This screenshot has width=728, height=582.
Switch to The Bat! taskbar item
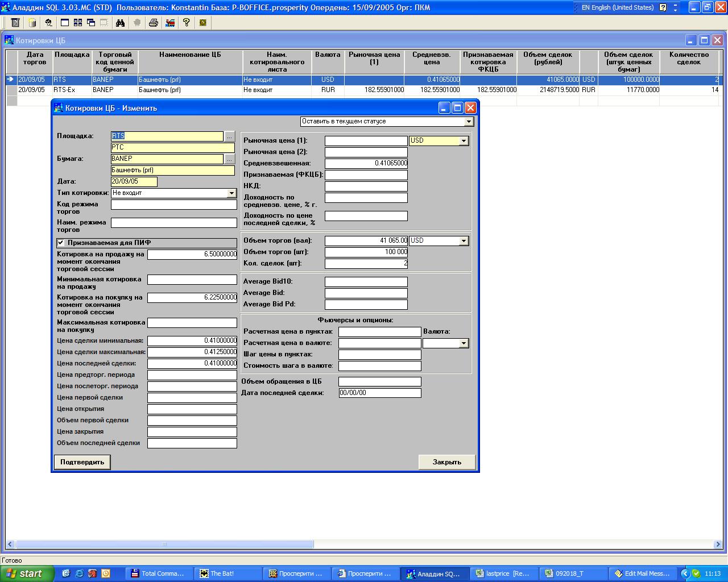(229, 573)
